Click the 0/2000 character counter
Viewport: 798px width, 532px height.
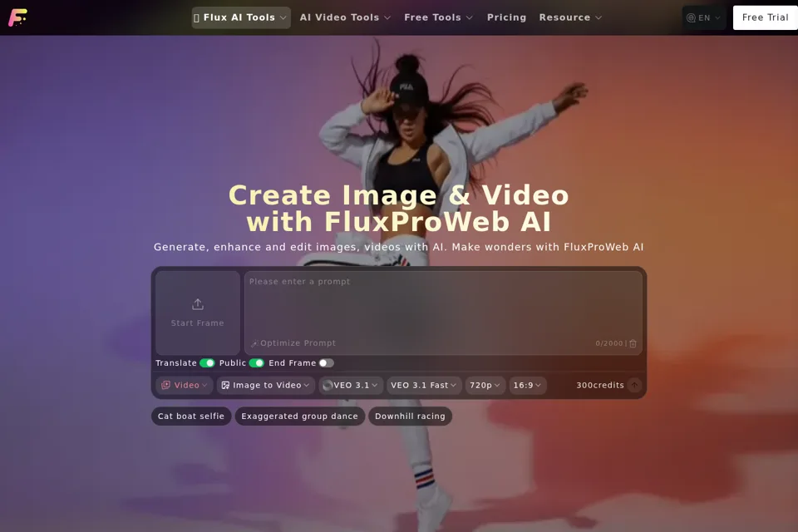(x=609, y=343)
